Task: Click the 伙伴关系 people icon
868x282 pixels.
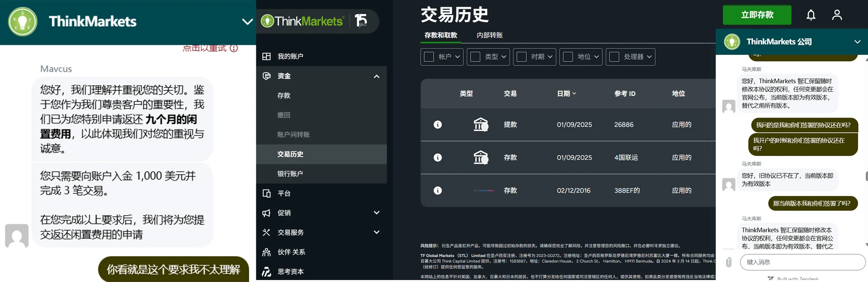Action: [x=266, y=252]
